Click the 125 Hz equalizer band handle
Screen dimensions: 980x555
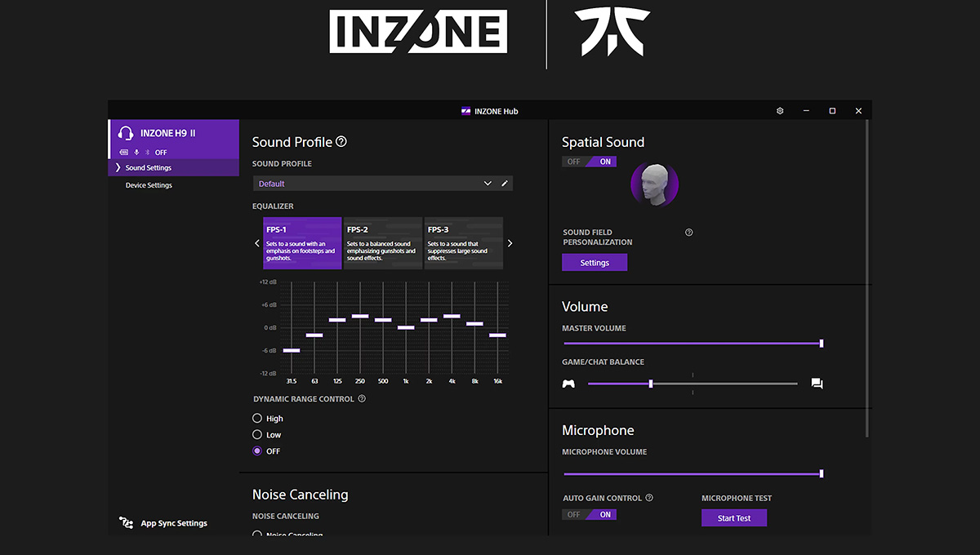[x=337, y=320]
